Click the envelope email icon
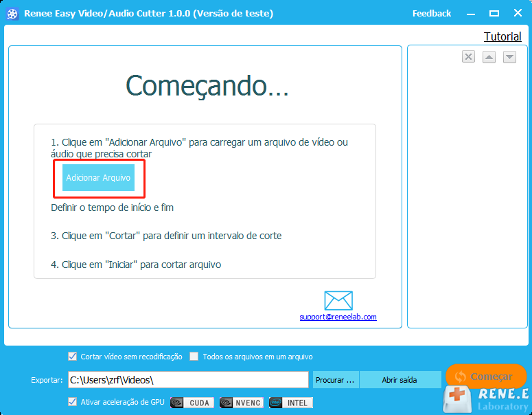 [x=338, y=300]
